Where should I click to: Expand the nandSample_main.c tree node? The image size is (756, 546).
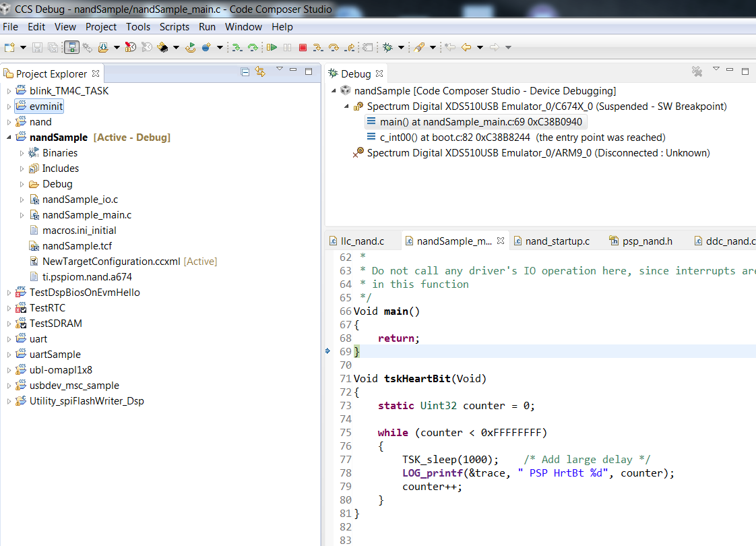(x=22, y=215)
